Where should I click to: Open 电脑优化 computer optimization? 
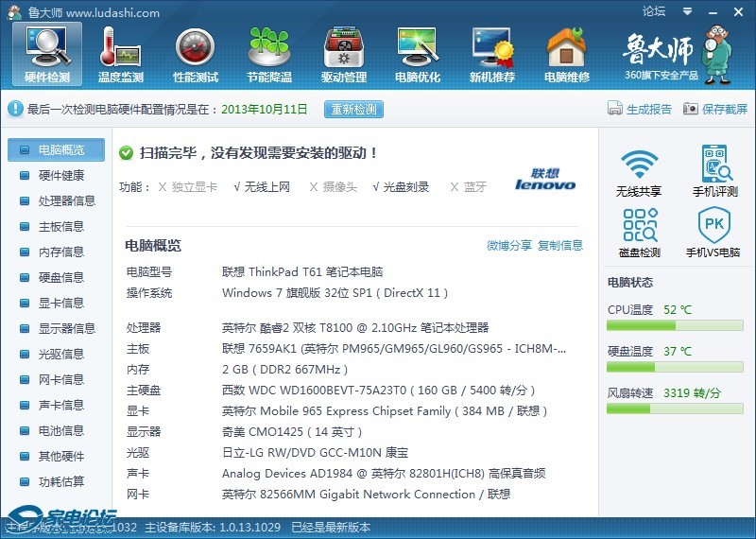(418, 53)
